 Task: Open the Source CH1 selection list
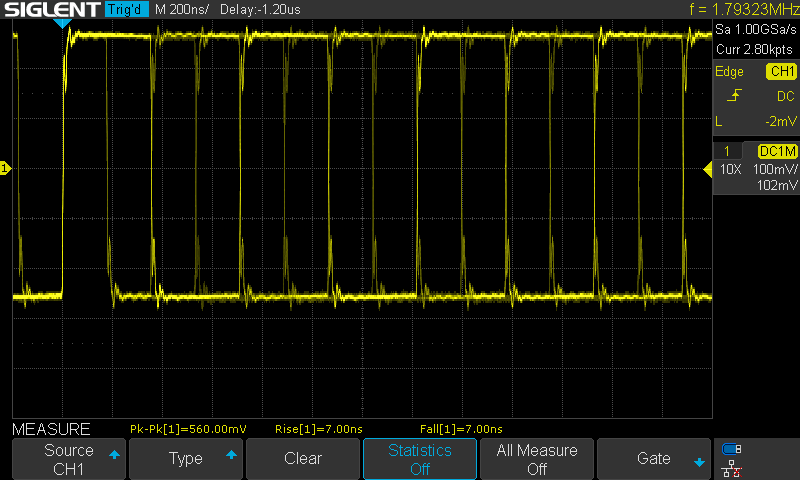(x=69, y=459)
